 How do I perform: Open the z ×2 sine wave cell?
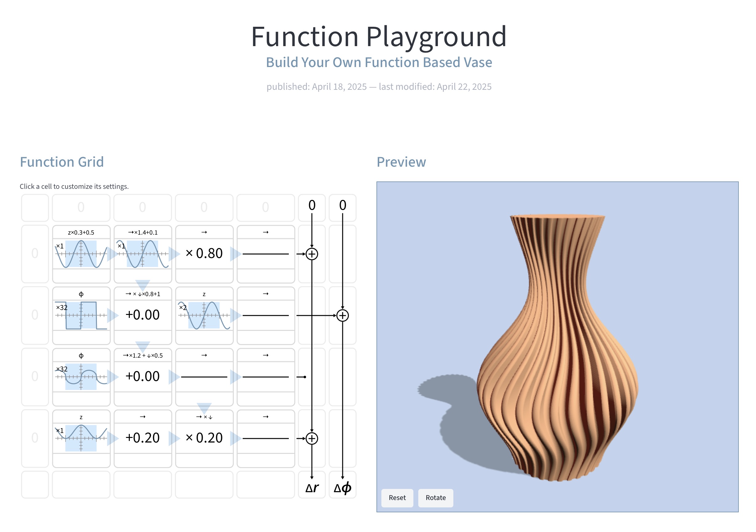(204, 316)
